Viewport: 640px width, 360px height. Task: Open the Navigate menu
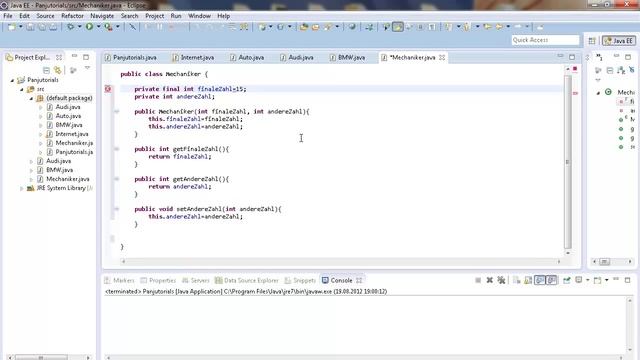click(x=102, y=16)
